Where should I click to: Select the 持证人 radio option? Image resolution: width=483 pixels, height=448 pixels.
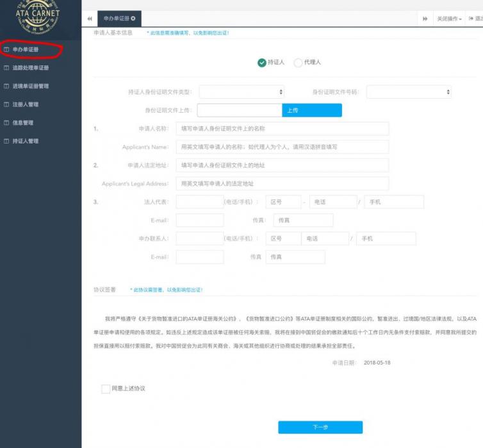[x=262, y=63]
